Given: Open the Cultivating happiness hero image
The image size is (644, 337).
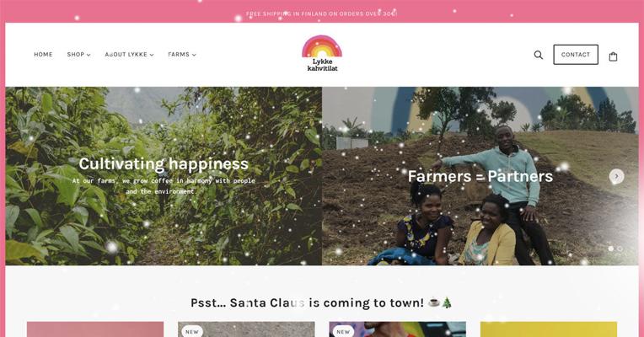Looking at the screenshot, I should coord(164,176).
